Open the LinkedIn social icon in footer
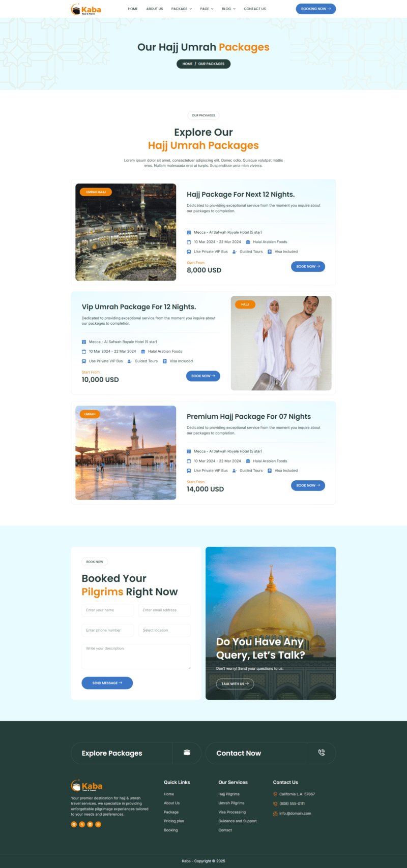Viewport: 407px width, 868px height. [90, 824]
